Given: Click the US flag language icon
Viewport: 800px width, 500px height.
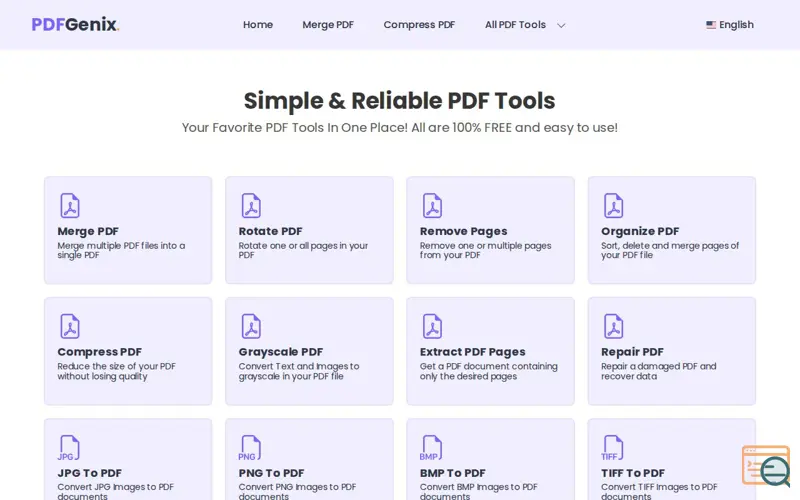Looking at the screenshot, I should click(x=711, y=24).
